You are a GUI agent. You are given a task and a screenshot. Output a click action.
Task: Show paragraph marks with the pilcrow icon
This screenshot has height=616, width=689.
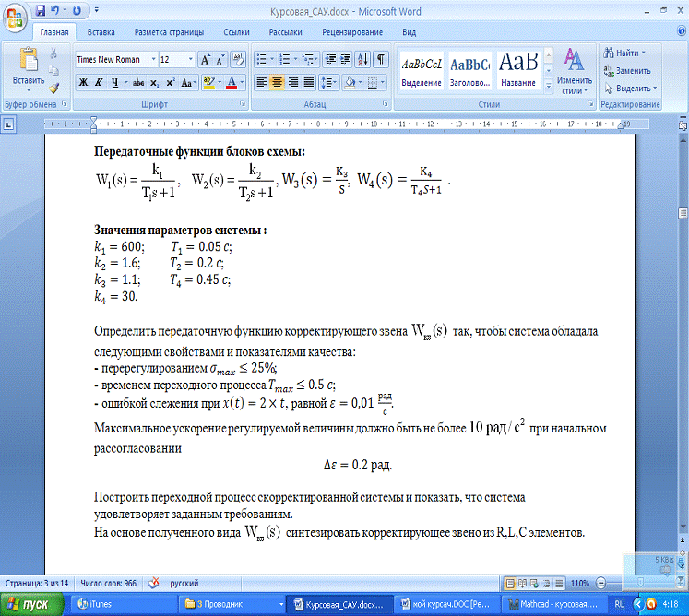381,59
